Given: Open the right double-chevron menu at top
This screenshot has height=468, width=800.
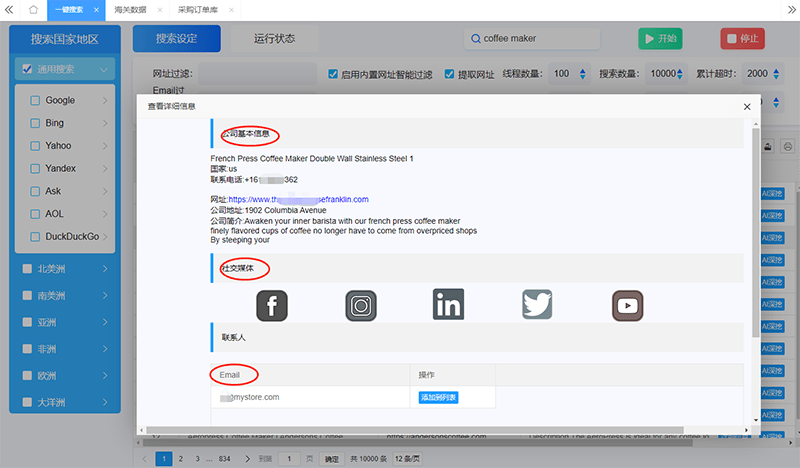Looking at the screenshot, I should click(x=791, y=10).
